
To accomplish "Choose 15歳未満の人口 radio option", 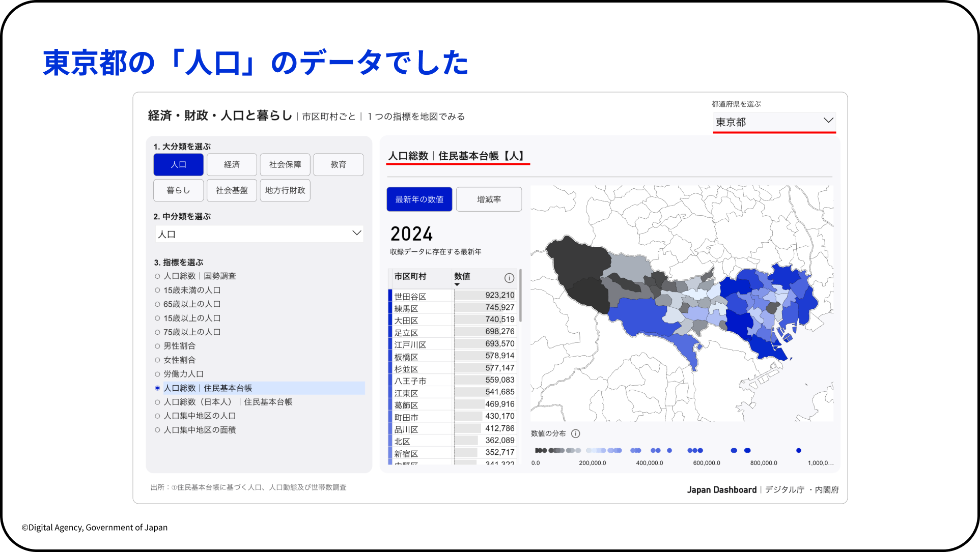I will pyautogui.click(x=157, y=290).
